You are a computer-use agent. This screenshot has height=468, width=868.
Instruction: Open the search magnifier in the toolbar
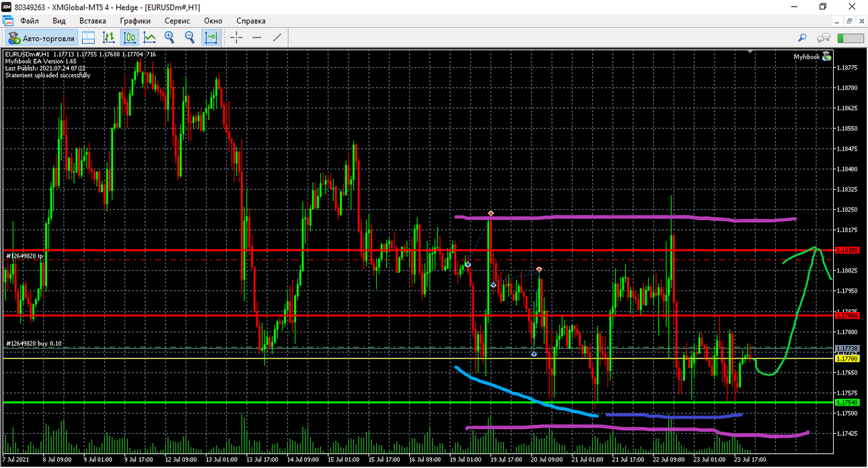coord(802,38)
